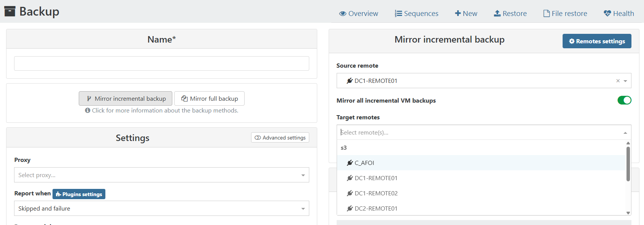Image resolution: width=644 pixels, height=225 pixels.
Task: Open Remotes settings
Action: [x=596, y=41]
